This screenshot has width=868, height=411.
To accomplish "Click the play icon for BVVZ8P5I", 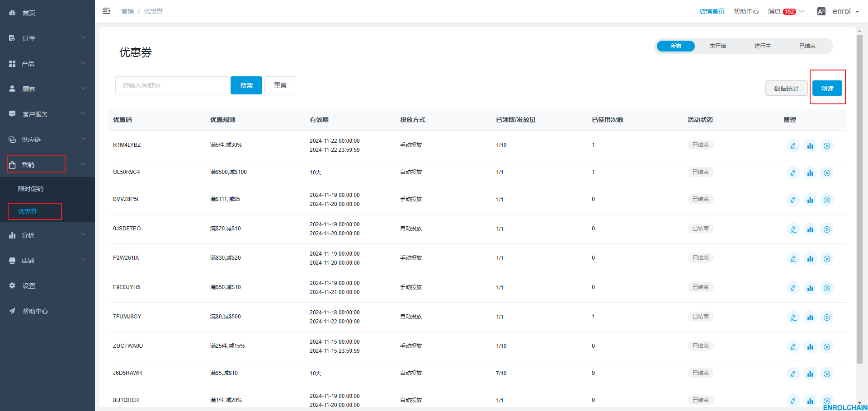I will pyautogui.click(x=827, y=200).
